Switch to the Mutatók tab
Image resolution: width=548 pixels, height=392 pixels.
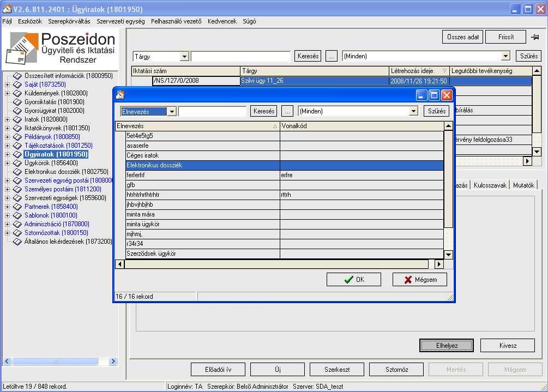tap(523, 185)
